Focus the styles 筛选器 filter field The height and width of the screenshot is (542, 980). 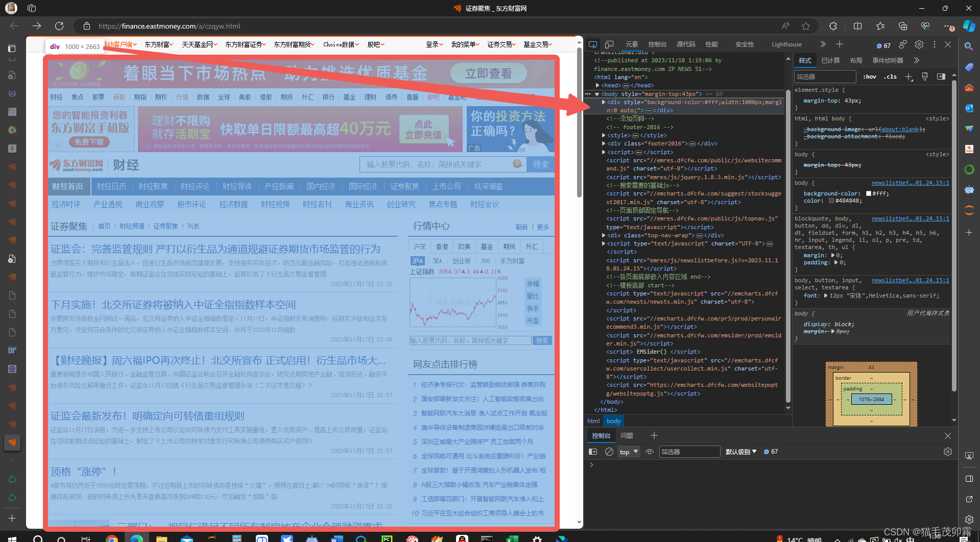(x=825, y=77)
